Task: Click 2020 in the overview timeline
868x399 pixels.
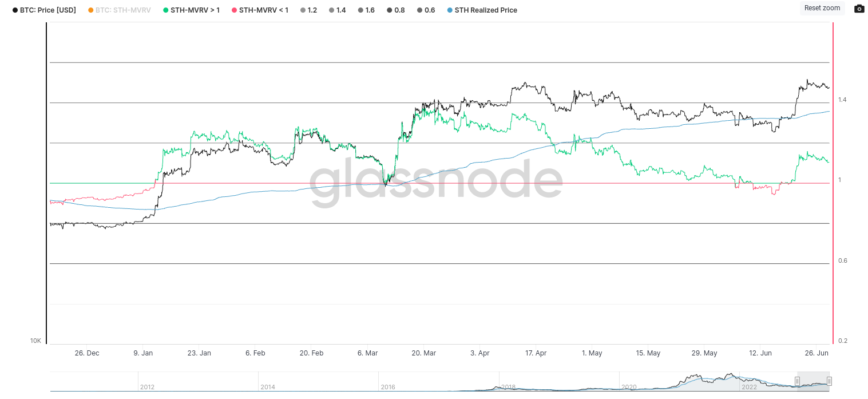Action: [628, 388]
